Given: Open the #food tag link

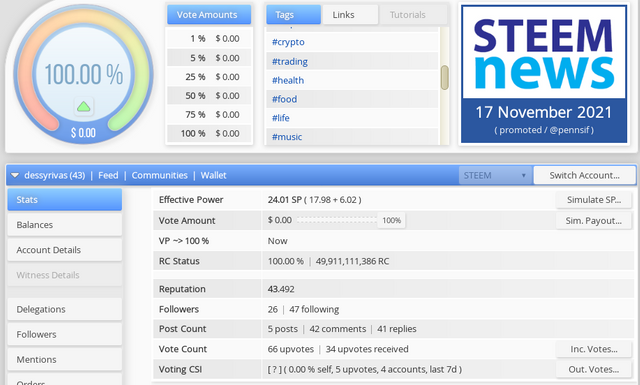Looking at the screenshot, I should click(284, 99).
